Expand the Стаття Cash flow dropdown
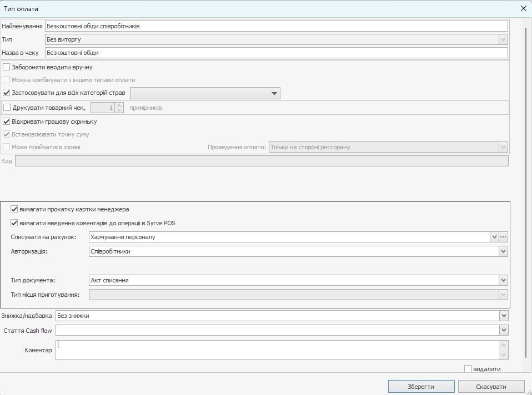Image resolution: width=532 pixels, height=395 pixels. point(504,331)
